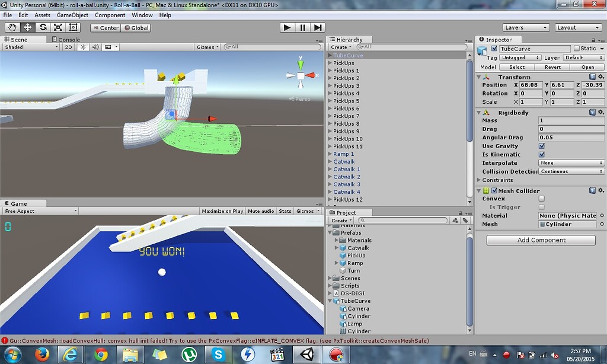607x364 pixels.
Task: Open the Tag dropdown in the Inspector
Action: [x=520, y=58]
